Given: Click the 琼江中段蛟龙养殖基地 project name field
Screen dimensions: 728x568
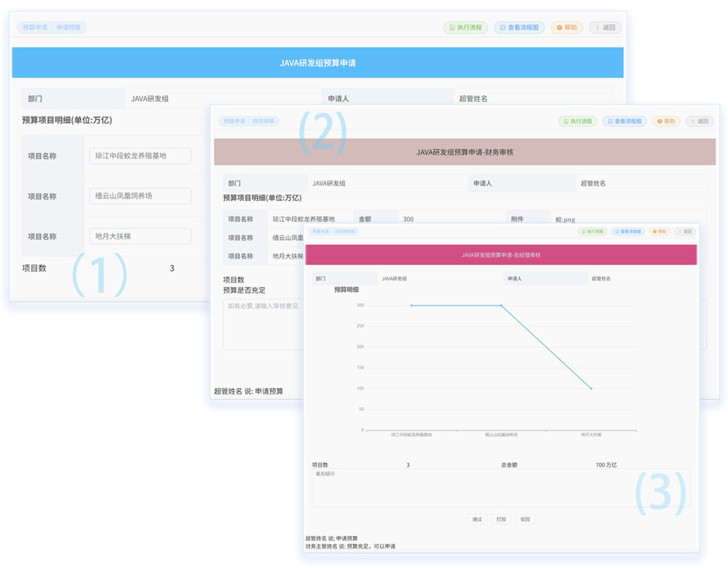Looking at the screenshot, I should (141, 156).
